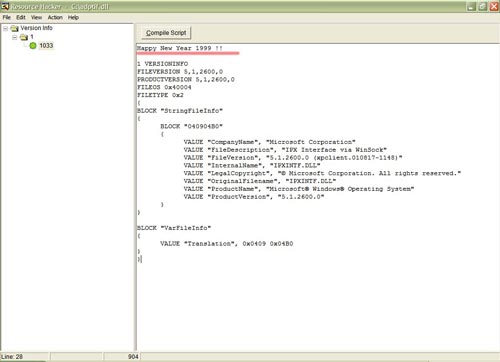This screenshot has height=362, width=500.
Task: Click the Translation value line in editor
Action: tap(227, 244)
